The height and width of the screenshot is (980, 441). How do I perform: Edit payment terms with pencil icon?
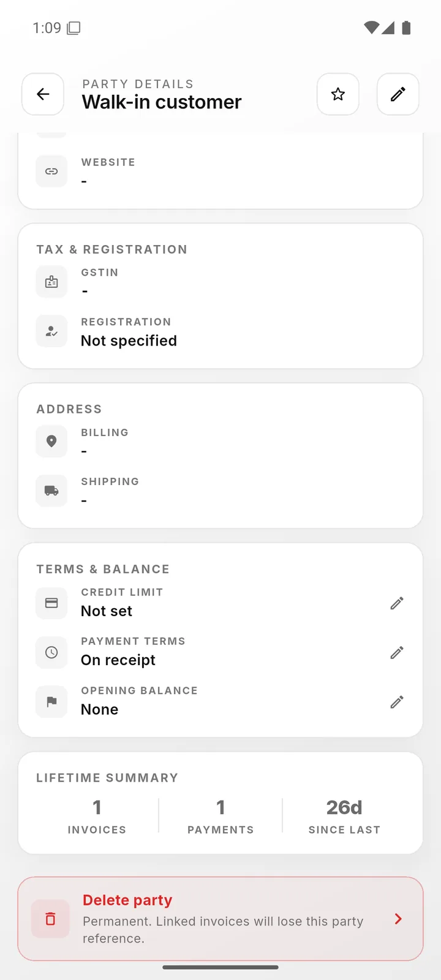point(397,652)
